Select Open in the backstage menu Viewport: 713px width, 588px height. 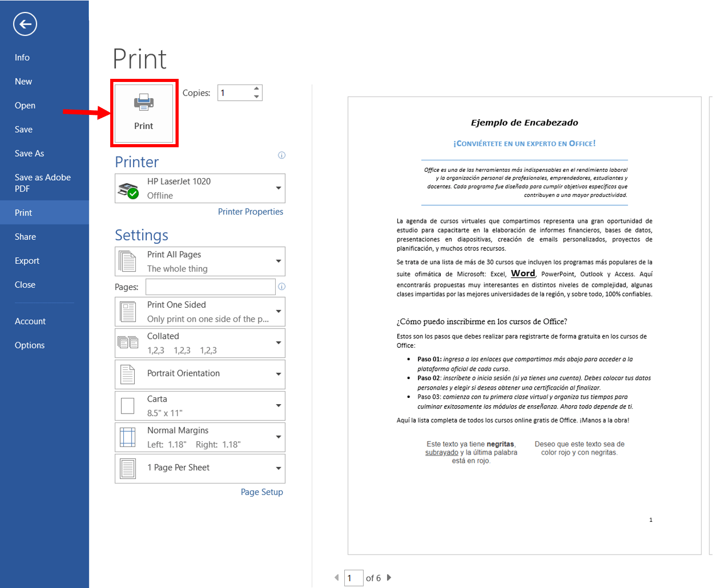44,105
